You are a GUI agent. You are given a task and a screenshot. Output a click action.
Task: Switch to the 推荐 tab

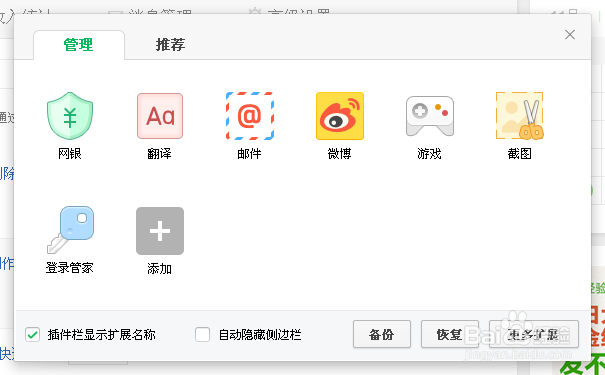click(170, 45)
